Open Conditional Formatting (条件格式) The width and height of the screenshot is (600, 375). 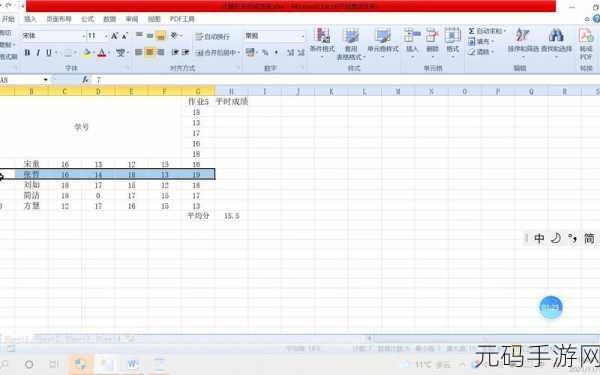click(x=322, y=43)
